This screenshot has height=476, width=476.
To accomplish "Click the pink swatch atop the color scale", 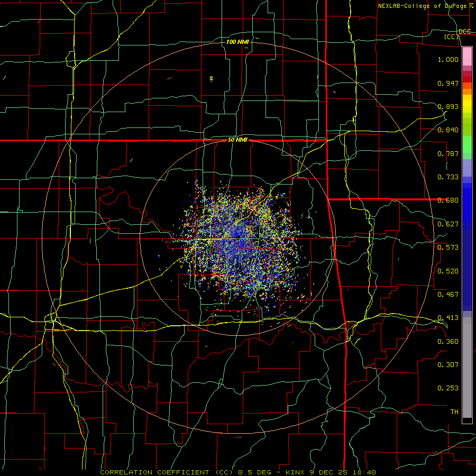I will (x=467, y=56).
